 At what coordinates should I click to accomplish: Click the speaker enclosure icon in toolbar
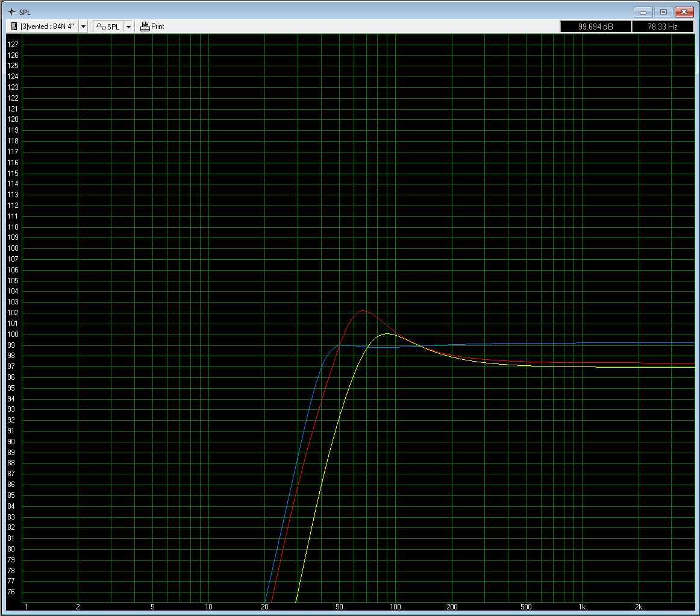(x=14, y=27)
